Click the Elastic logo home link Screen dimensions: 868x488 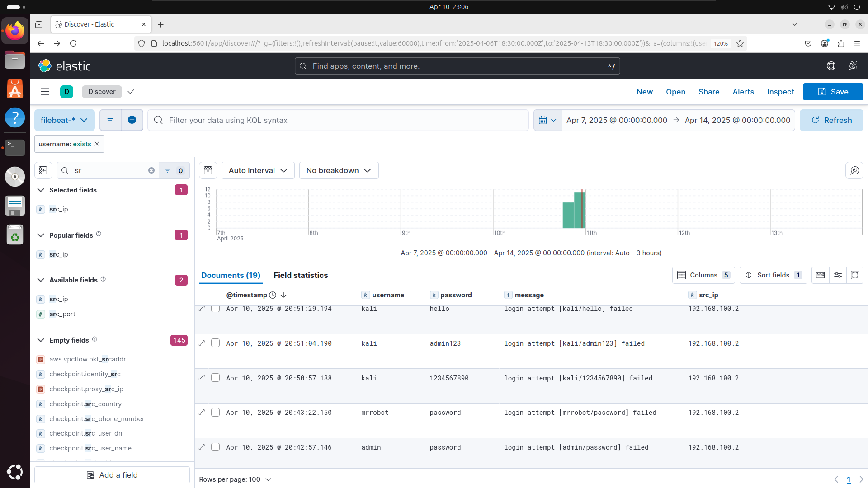pyautogui.click(x=65, y=66)
